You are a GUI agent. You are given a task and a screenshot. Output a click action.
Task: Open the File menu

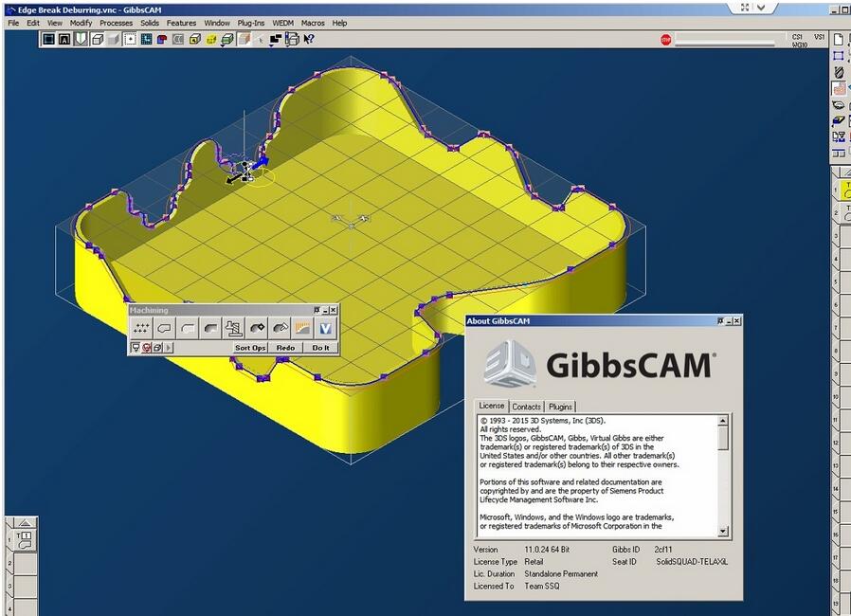tap(13, 23)
